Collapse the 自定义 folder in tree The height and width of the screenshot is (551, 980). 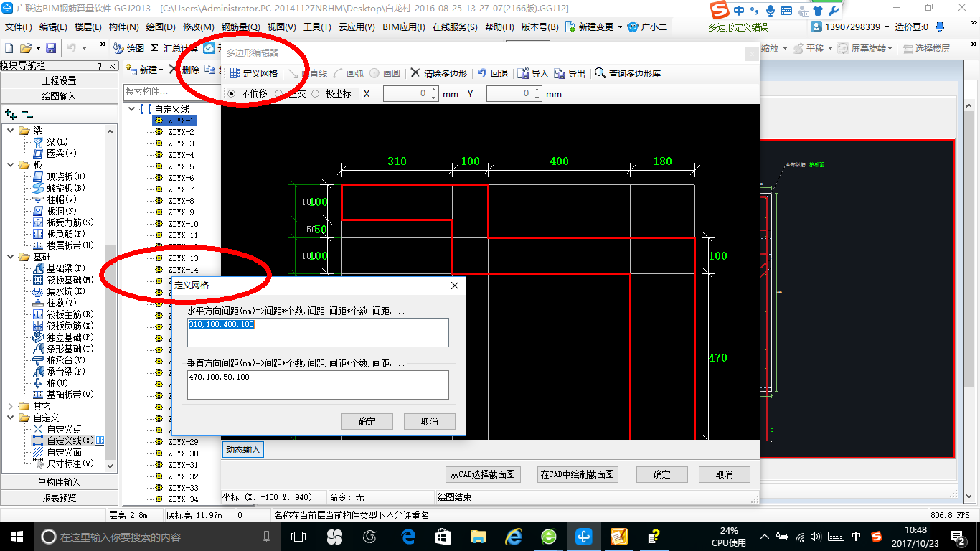10,418
